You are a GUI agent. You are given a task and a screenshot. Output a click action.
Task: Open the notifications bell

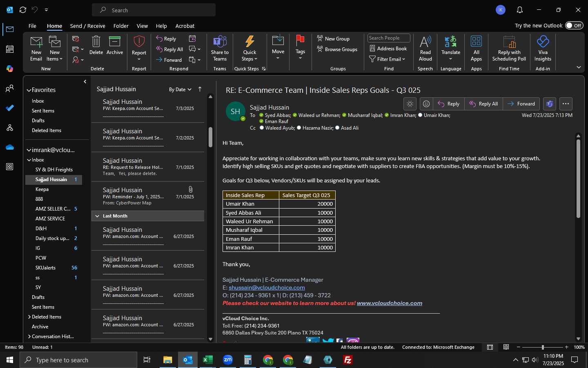(x=520, y=10)
